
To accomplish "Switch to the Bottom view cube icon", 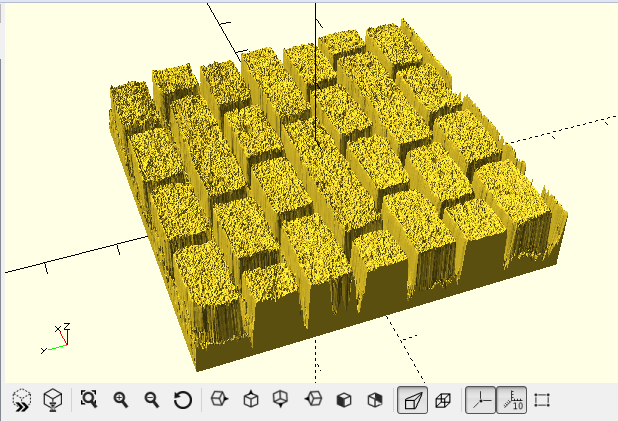I will 282,400.
